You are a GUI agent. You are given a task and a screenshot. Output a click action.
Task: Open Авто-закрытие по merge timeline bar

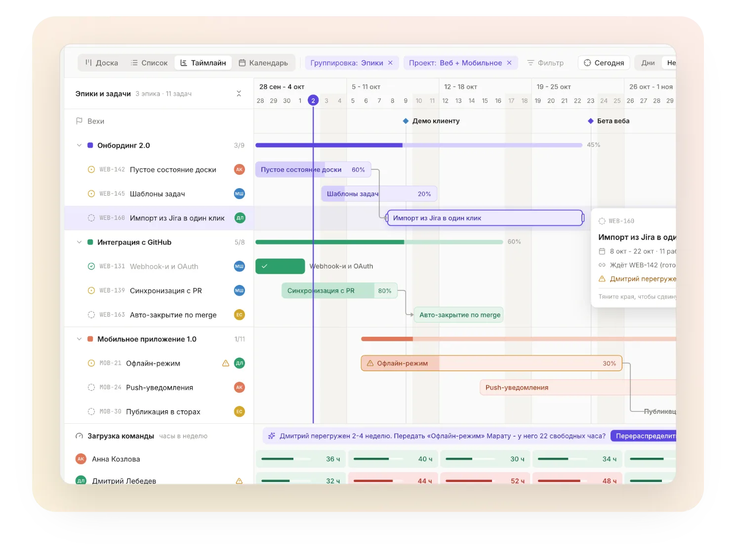click(x=458, y=315)
